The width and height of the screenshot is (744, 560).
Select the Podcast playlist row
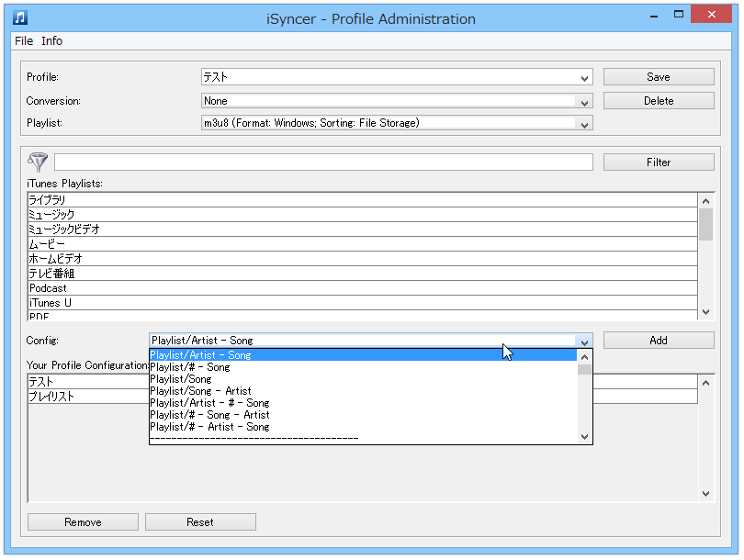tap(363, 288)
